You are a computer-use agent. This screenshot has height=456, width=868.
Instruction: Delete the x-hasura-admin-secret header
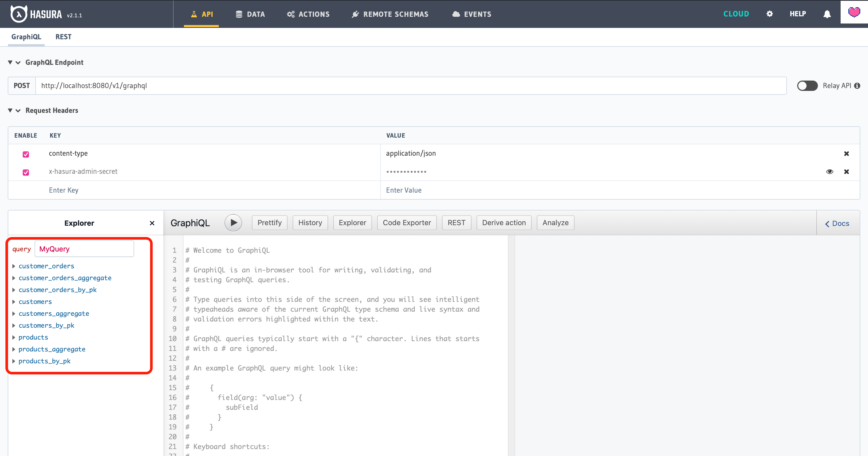pos(846,172)
